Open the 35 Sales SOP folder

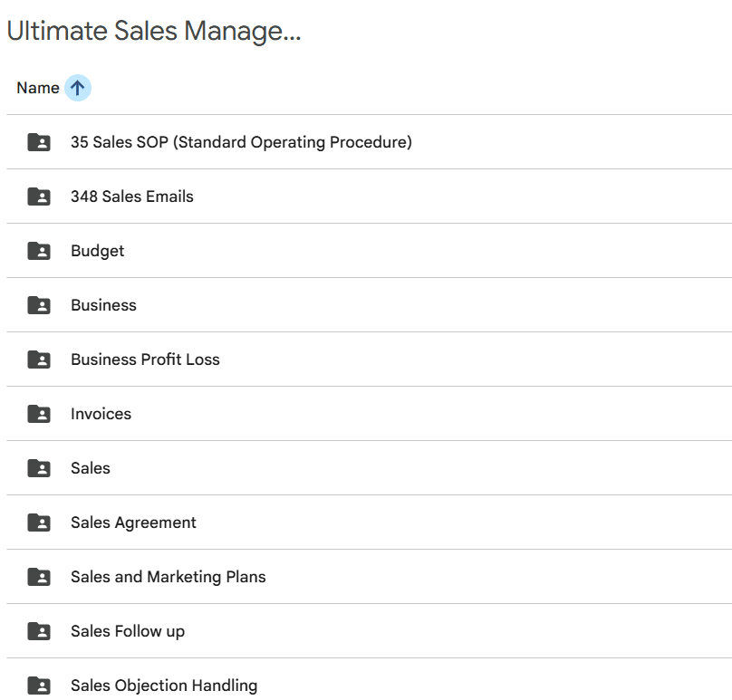[241, 142]
